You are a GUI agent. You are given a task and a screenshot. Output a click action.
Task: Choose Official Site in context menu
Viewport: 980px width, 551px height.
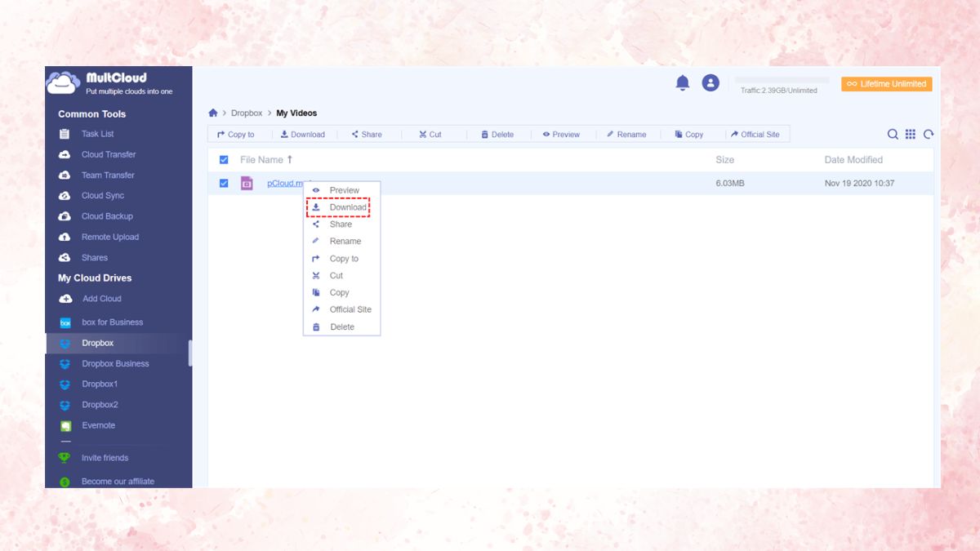tap(341, 309)
